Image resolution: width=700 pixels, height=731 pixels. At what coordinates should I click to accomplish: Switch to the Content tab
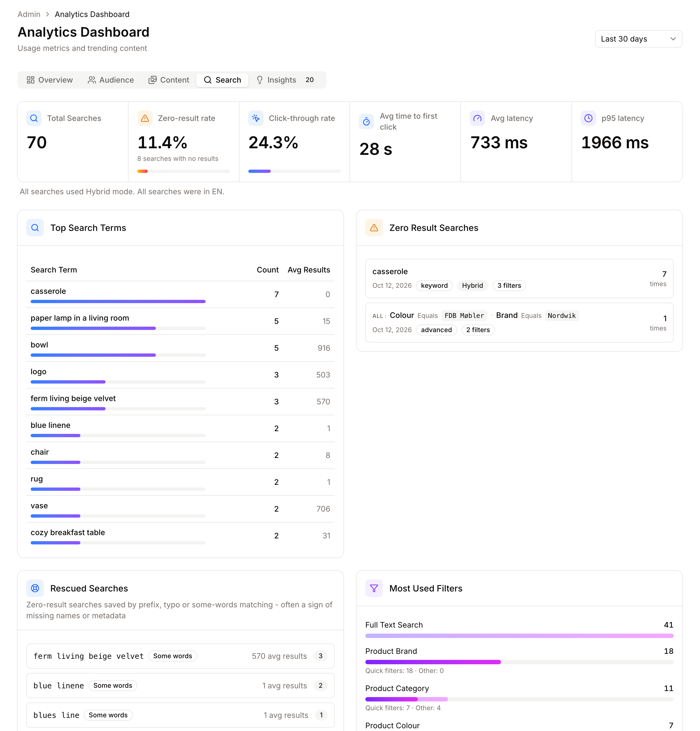[x=169, y=80]
